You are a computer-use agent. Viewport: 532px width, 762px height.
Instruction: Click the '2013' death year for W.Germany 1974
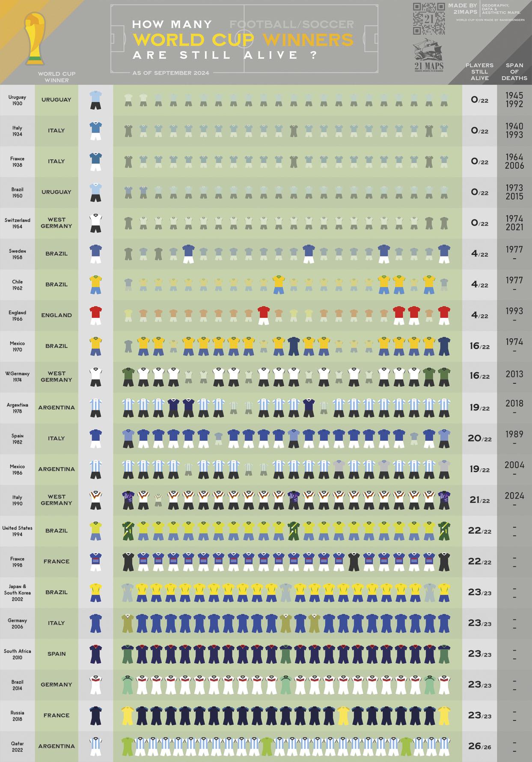point(514,374)
